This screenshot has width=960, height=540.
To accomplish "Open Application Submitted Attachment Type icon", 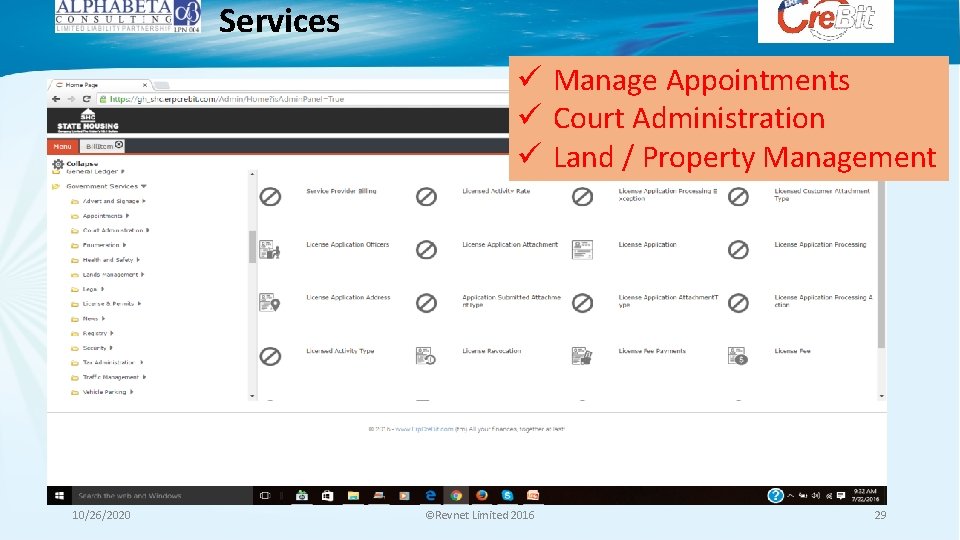I will tap(426, 302).
